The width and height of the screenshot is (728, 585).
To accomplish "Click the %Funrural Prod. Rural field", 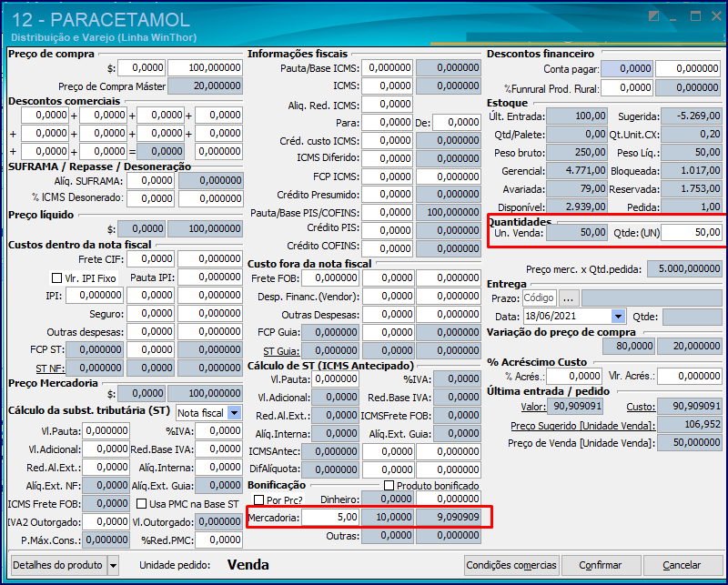I will pos(627,87).
